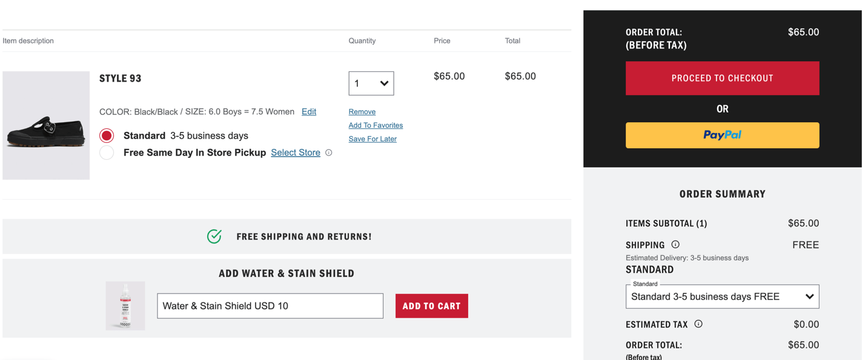Click Proceed to Checkout

coord(722,78)
